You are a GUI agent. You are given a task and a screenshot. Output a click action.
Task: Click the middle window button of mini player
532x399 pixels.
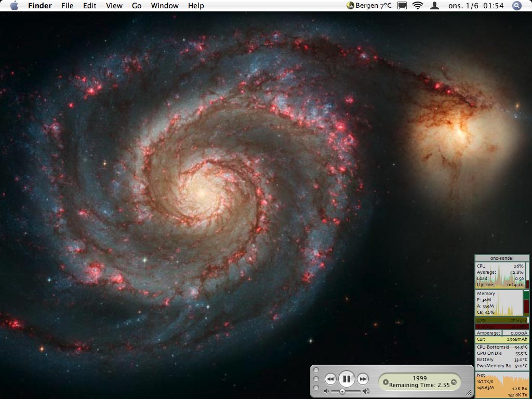(x=316, y=379)
